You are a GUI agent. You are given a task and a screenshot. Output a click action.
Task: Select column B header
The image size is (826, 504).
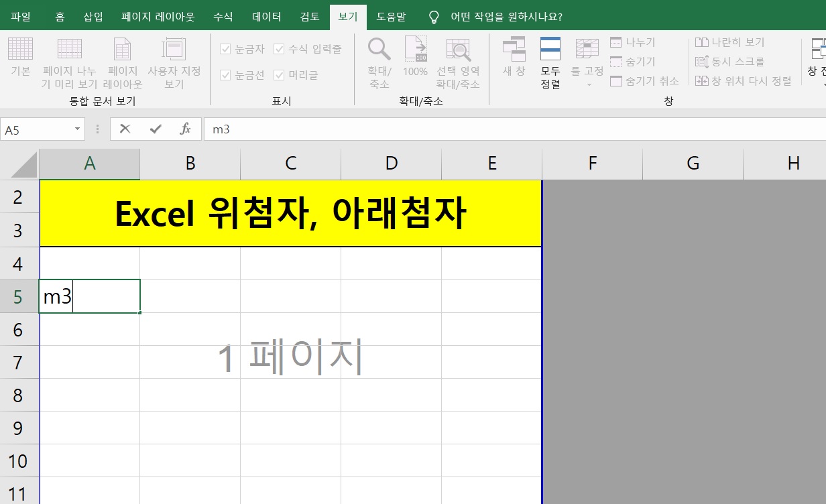[x=190, y=164]
